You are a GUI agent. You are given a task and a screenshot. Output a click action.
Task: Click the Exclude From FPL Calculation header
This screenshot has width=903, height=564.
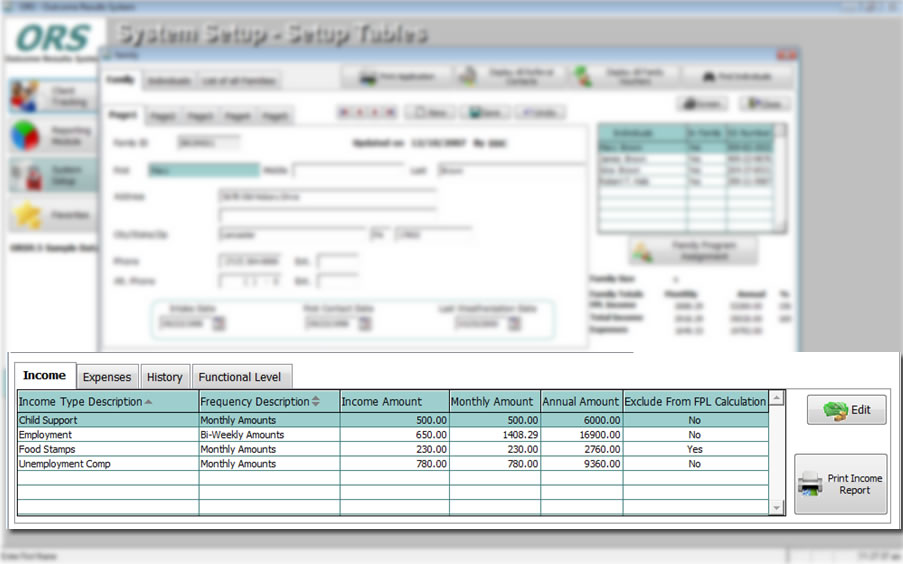pos(695,402)
